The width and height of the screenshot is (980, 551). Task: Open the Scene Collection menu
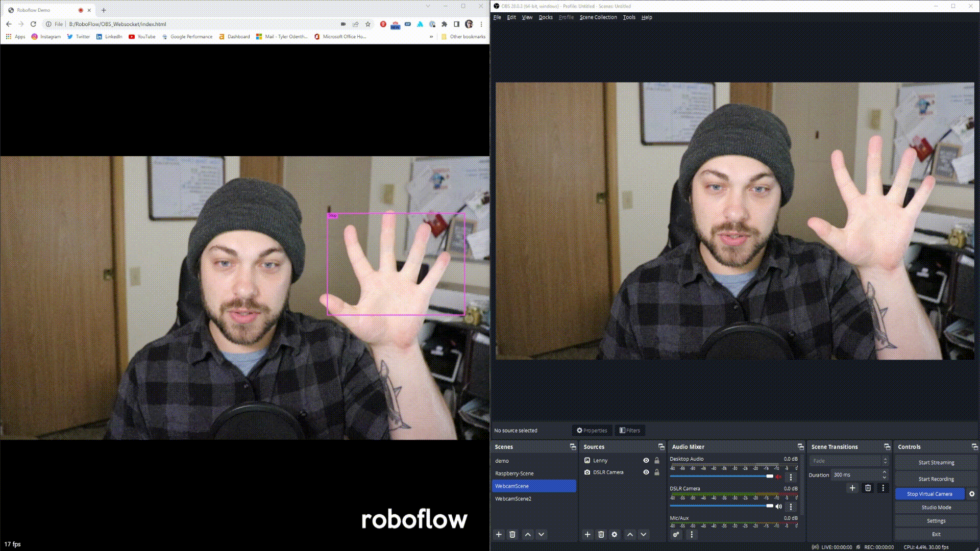(x=598, y=17)
